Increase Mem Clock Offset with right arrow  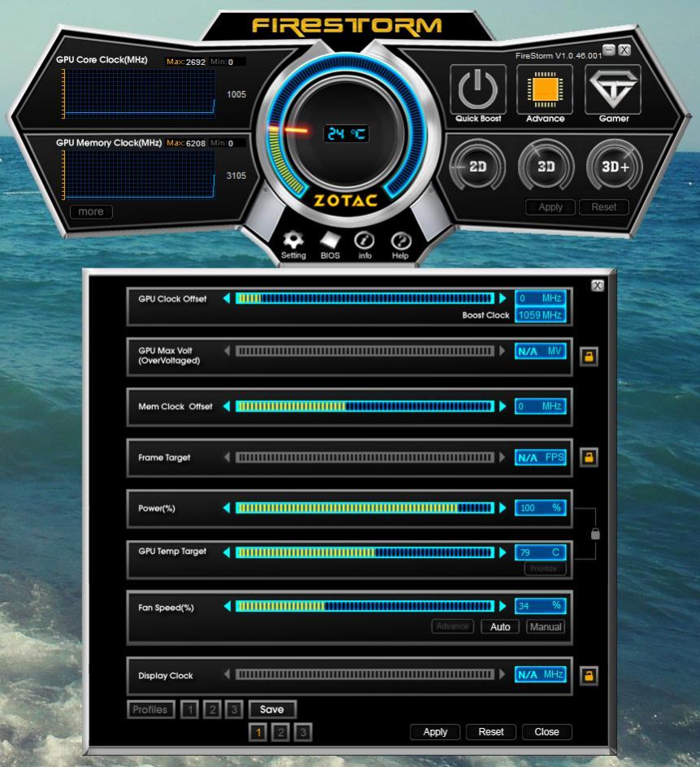[x=502, y=406]
